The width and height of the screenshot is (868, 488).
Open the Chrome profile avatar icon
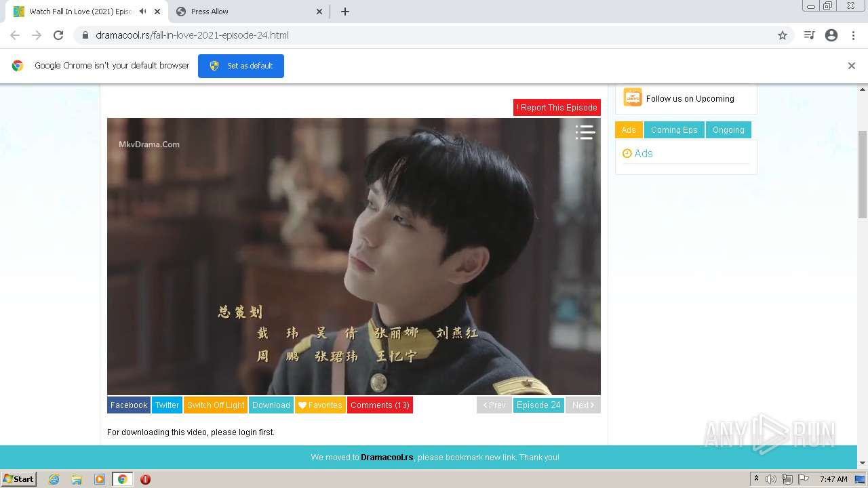pyautogui.click(x=831, y=35)
